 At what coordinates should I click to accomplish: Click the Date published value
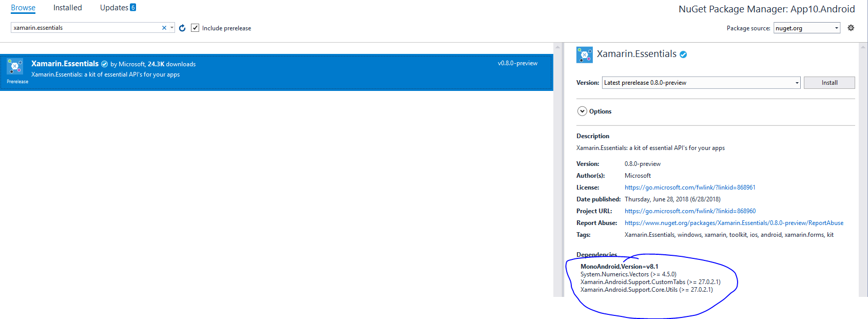point(672,199)
